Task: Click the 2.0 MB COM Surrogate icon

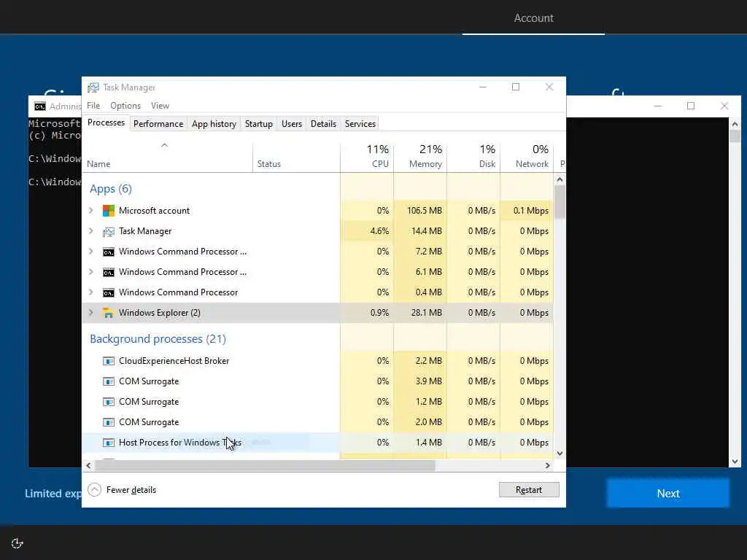Action: click(109, 422)
